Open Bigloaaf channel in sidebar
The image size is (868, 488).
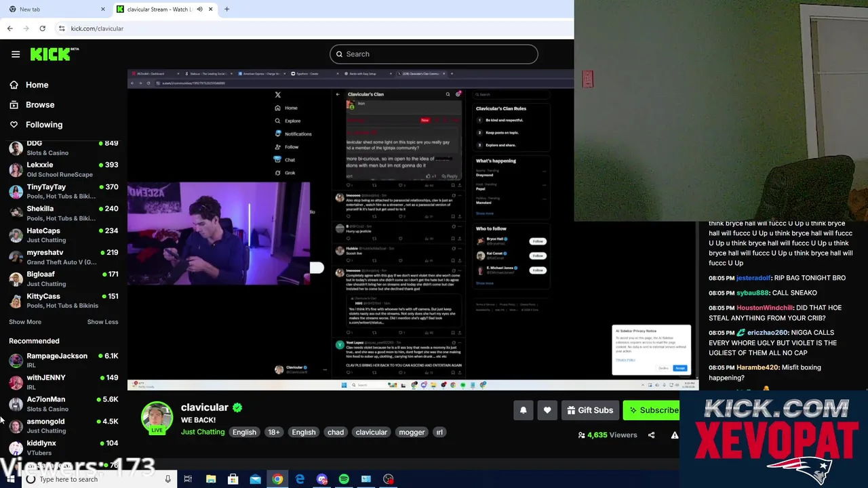[x=63, y=279]
